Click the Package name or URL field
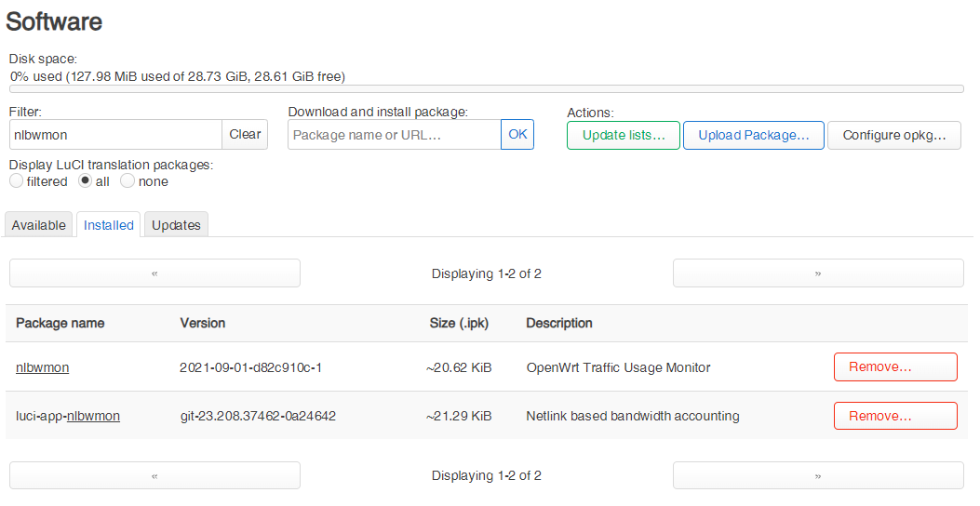The image size is (980, 506). 395,134
